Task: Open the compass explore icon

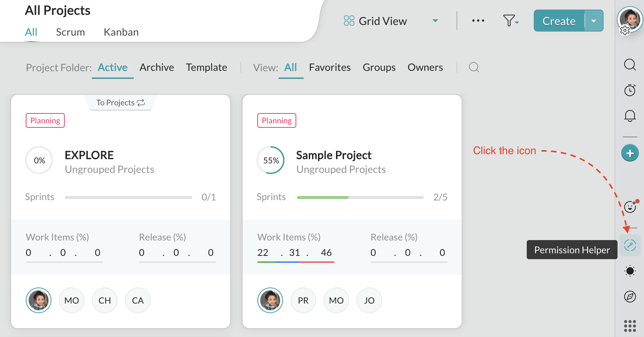Action: pyautogui.click(x=630, y=296)
